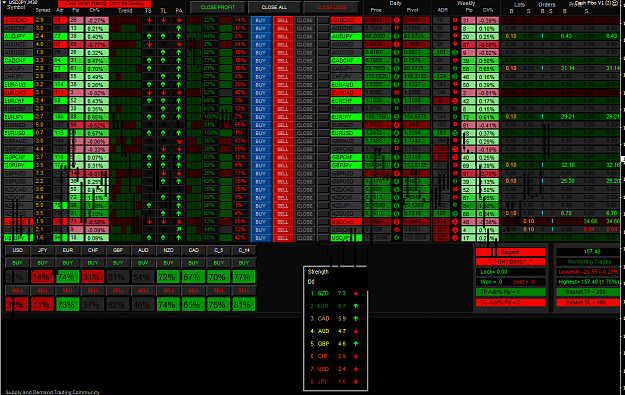Click the GBPAUD row PA red diagonal arrow
Viewport: 625px width, 395px height.
179,141
